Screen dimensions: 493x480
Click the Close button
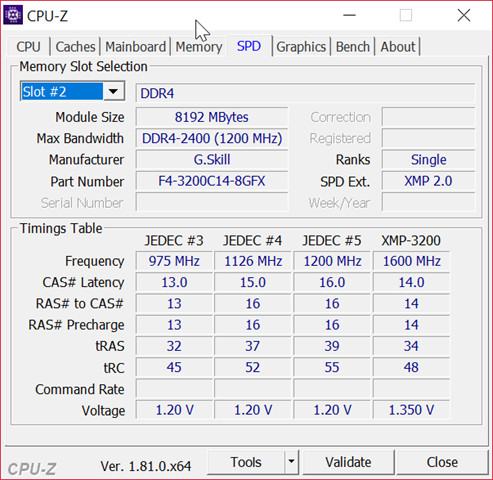(x=442, y=462)
